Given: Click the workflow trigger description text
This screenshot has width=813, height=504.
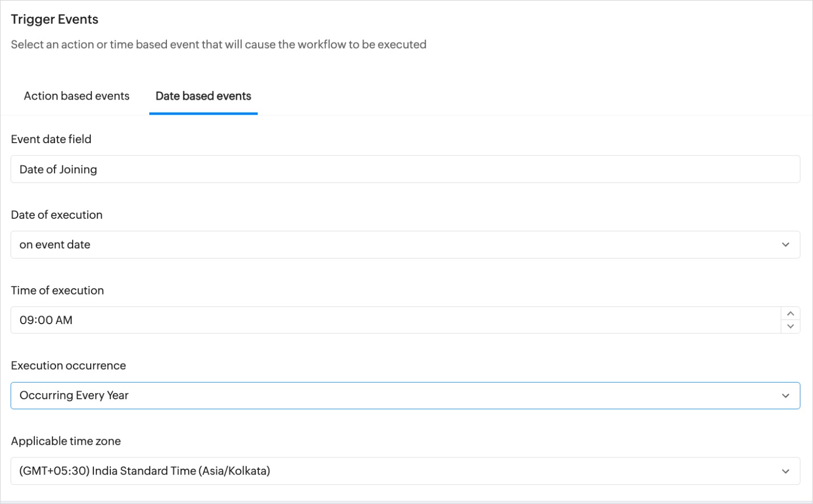Looking at the screenshot, I should (x=218, y=45).
